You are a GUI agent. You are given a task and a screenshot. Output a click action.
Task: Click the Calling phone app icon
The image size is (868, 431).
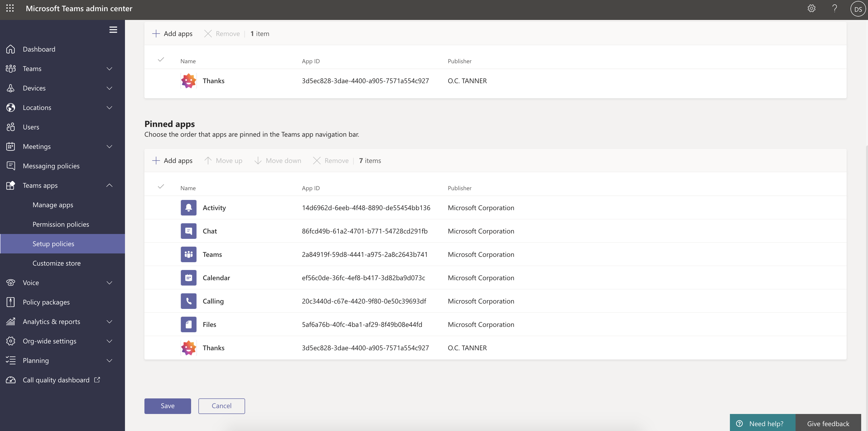pos(188,301)
